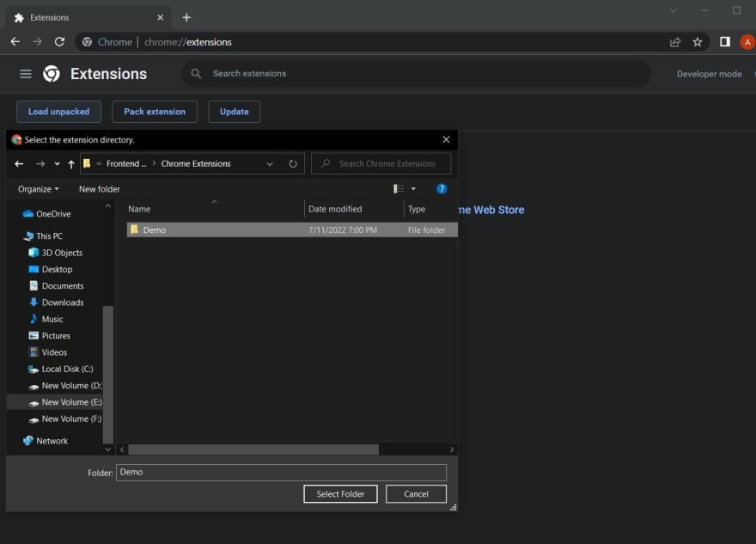Click Pack extension button
The image size is (756, 544).
tap(155, 112)
